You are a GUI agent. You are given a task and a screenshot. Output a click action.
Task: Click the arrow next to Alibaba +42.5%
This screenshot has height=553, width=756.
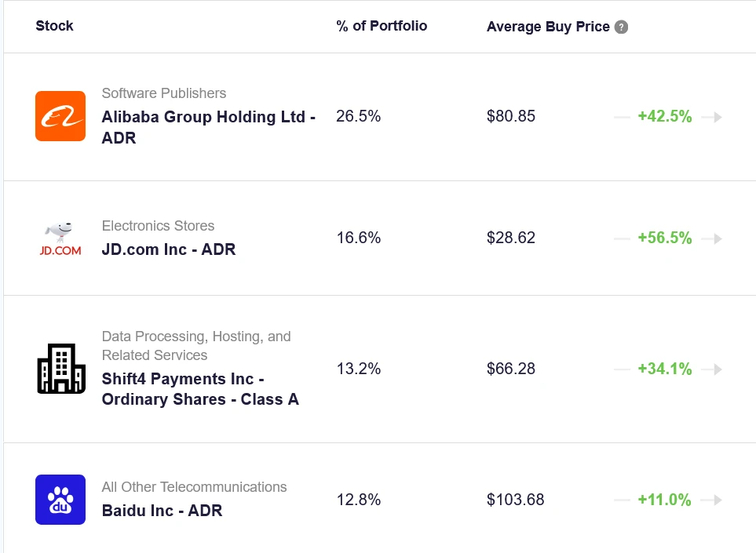[712, 117]
